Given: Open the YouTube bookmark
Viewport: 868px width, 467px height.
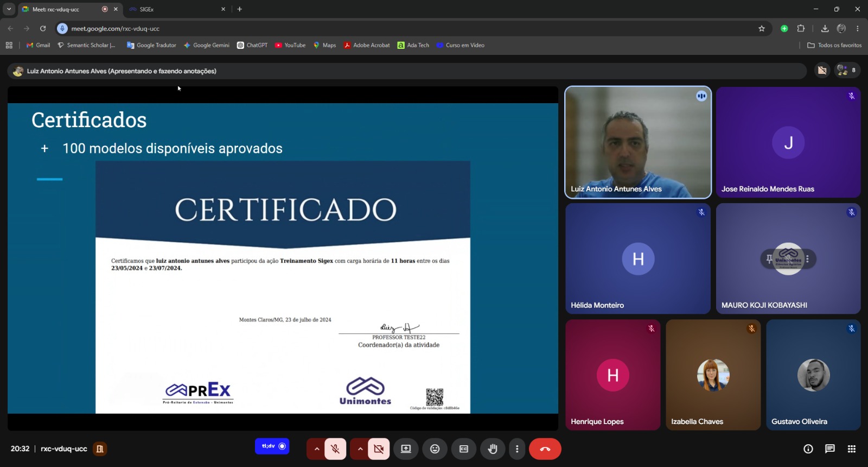Looking at the screenshot, I should [290, 46].
